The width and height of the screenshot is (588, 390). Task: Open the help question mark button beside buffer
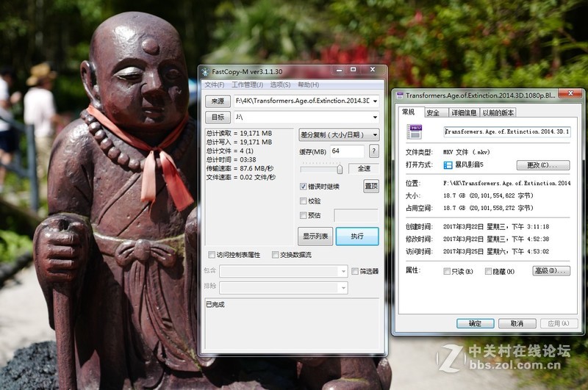pos(373,151)
